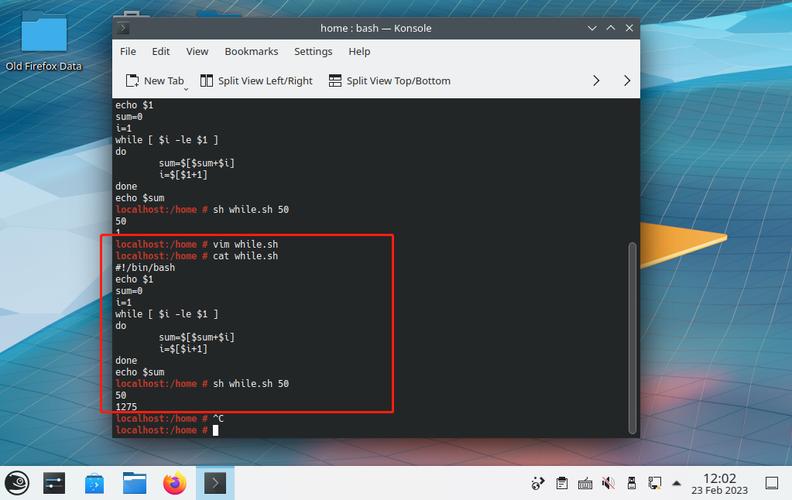Expand second toolbar overflow chevron
This screenshot has height=500, width=792.
pos(627,81)
